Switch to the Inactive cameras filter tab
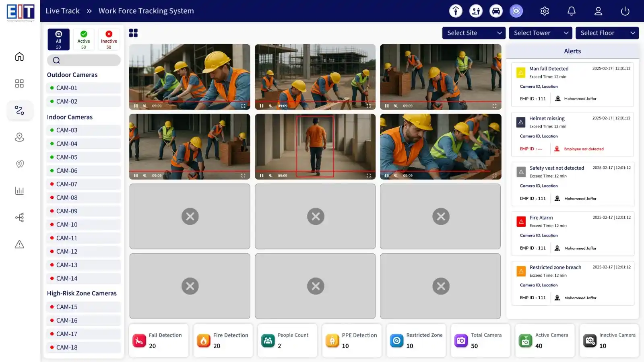 click(x=109, y=39)
